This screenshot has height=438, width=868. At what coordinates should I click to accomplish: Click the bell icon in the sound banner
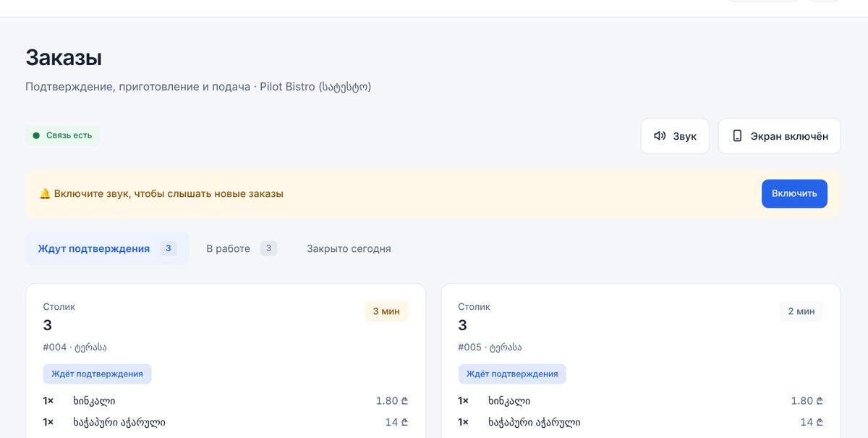45,194
